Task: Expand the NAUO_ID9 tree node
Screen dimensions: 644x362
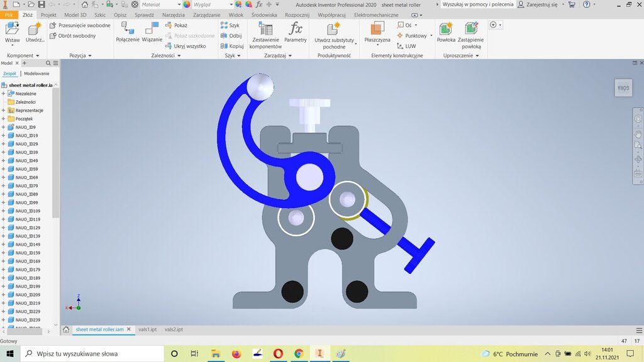Action: (3, 127)
